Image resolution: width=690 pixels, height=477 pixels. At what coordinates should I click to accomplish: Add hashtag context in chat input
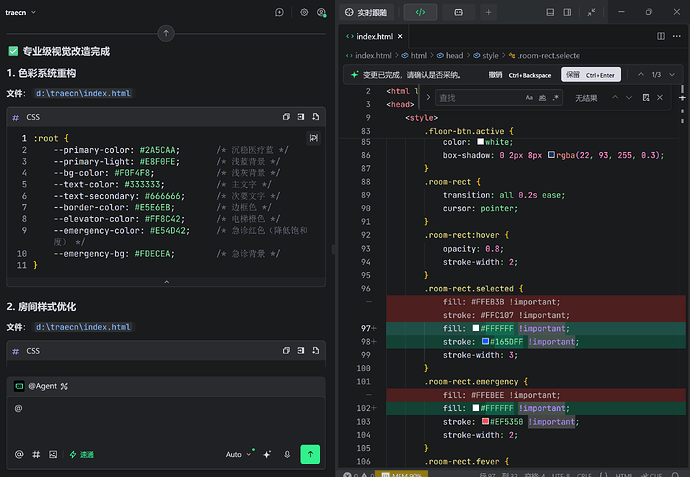36,455
